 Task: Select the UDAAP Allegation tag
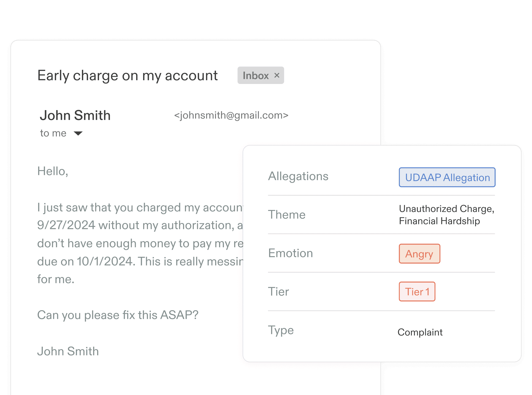coord(447,177)
